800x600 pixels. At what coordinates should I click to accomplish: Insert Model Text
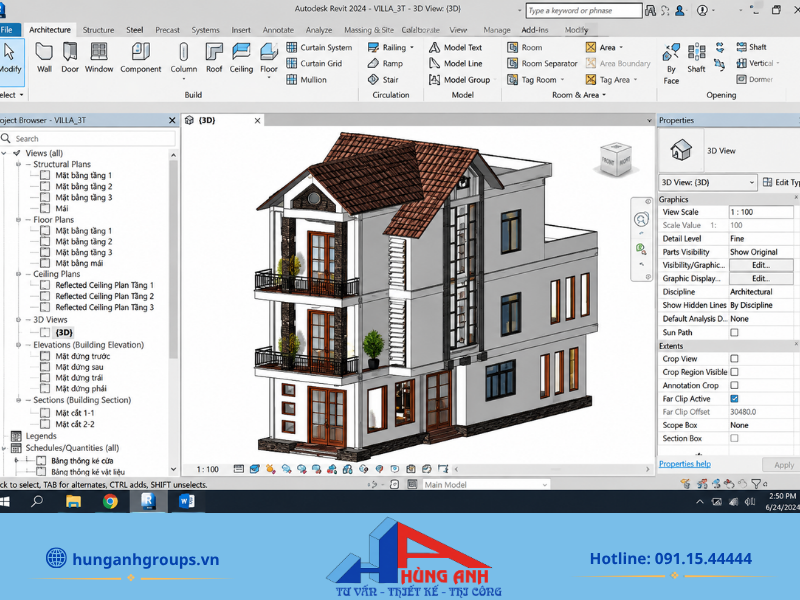coord(456,47)
